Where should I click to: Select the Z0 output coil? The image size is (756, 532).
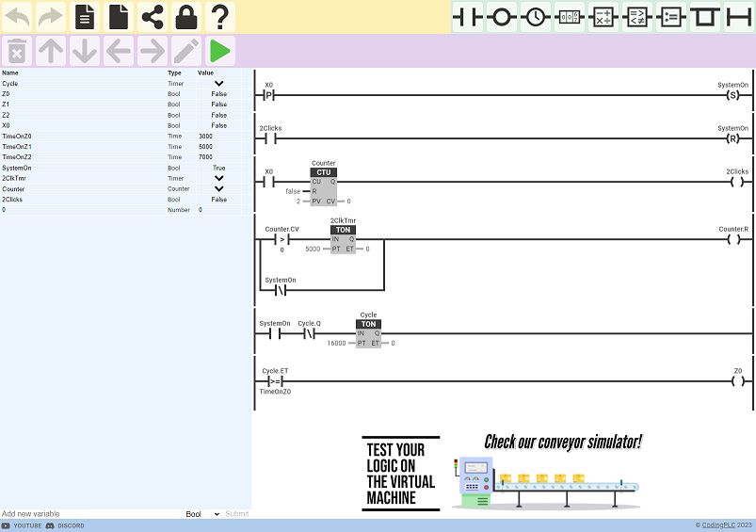click(738, 381)
